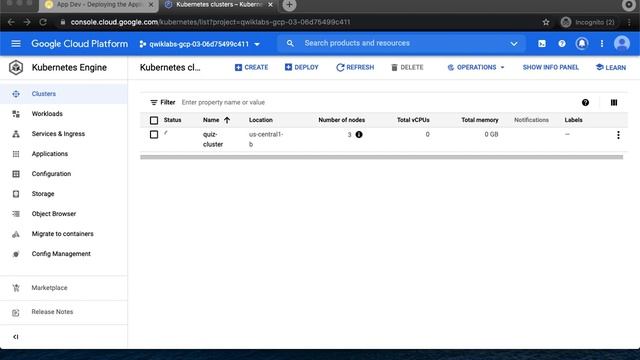640x360 pixels.
Task: Activate Cloud Shell terminal icon
Action: click(542, 44)
